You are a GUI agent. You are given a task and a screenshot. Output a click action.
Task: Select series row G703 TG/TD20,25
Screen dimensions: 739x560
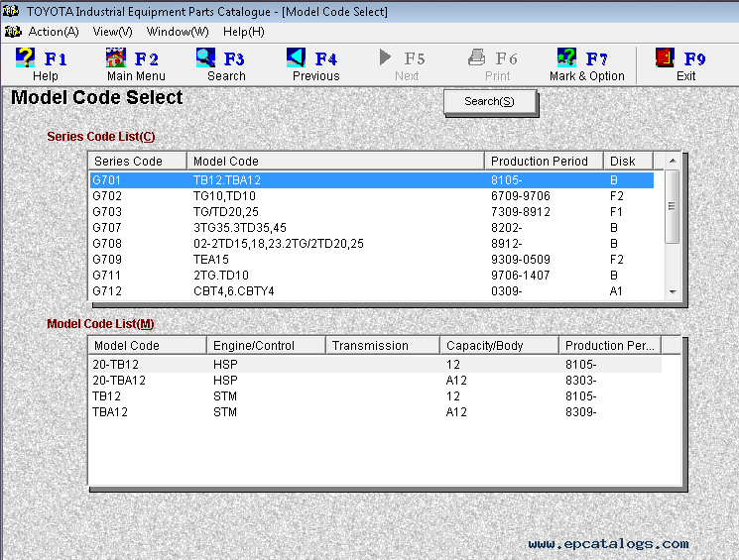click(372, 212)
